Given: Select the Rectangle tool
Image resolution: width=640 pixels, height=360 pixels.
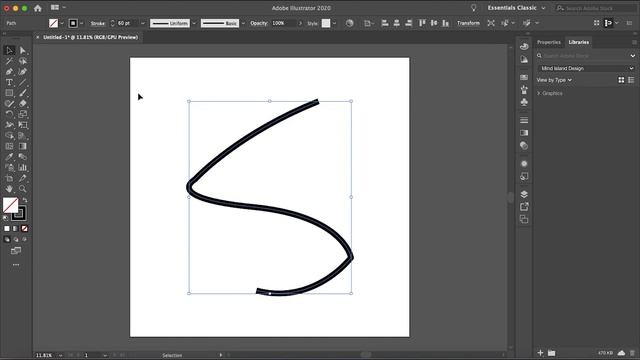Looking at the screenshot, I should point(9,93).
